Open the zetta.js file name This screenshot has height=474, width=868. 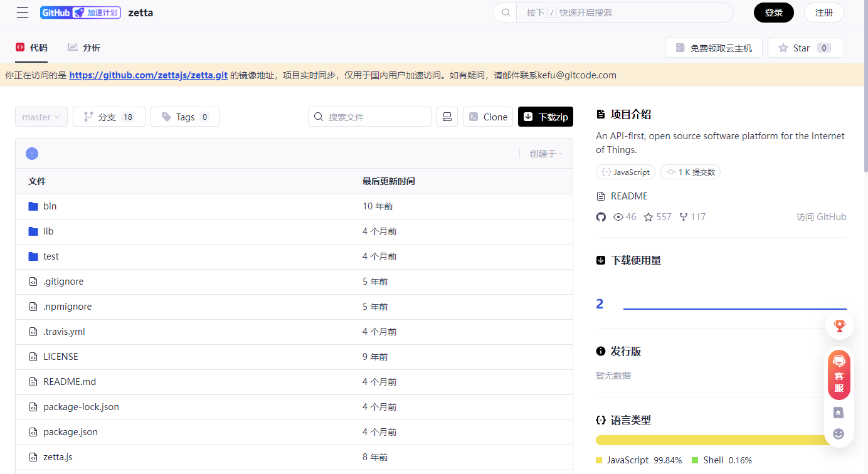pos(58,457)
